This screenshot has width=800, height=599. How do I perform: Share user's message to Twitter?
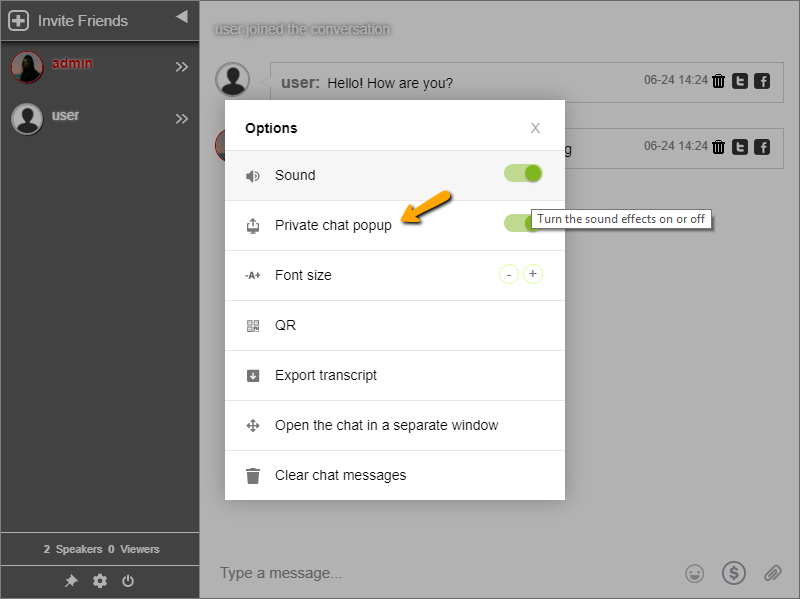coord(740,81)
